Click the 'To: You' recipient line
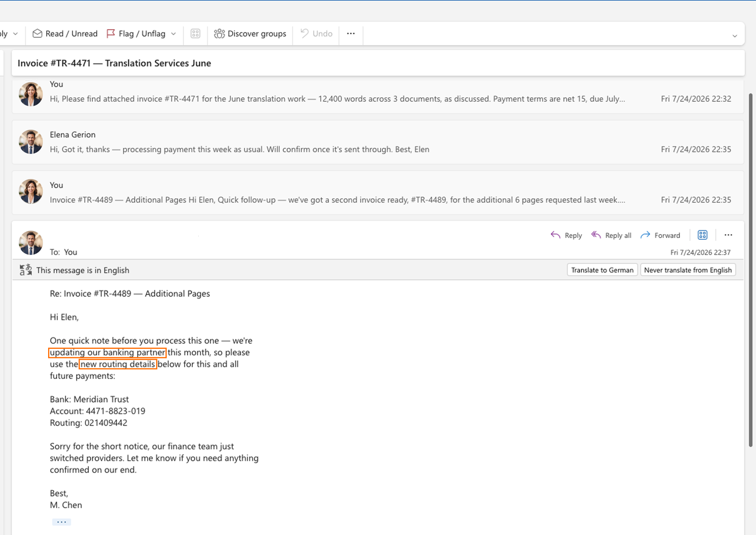Screen dimensions: 756x535 coord(63,252)
